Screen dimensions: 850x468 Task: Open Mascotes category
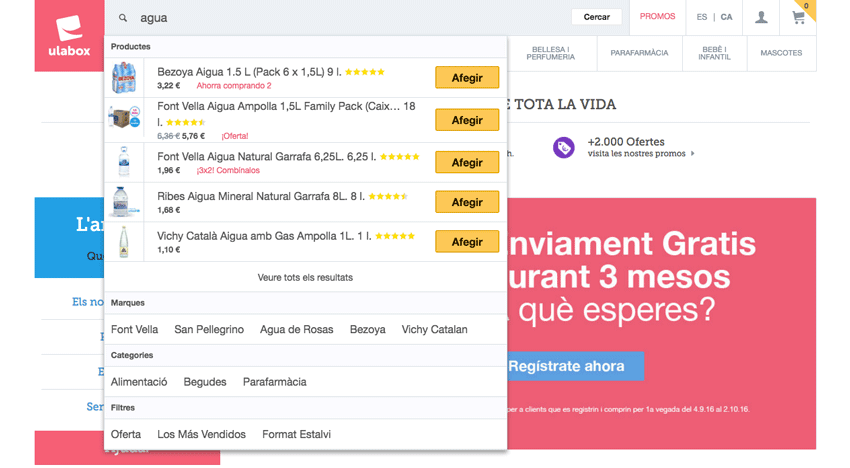[781, 53]
